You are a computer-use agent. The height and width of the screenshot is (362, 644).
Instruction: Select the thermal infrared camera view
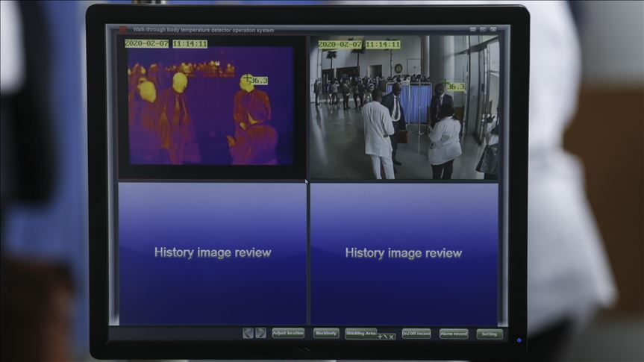[x=211, y=107]
